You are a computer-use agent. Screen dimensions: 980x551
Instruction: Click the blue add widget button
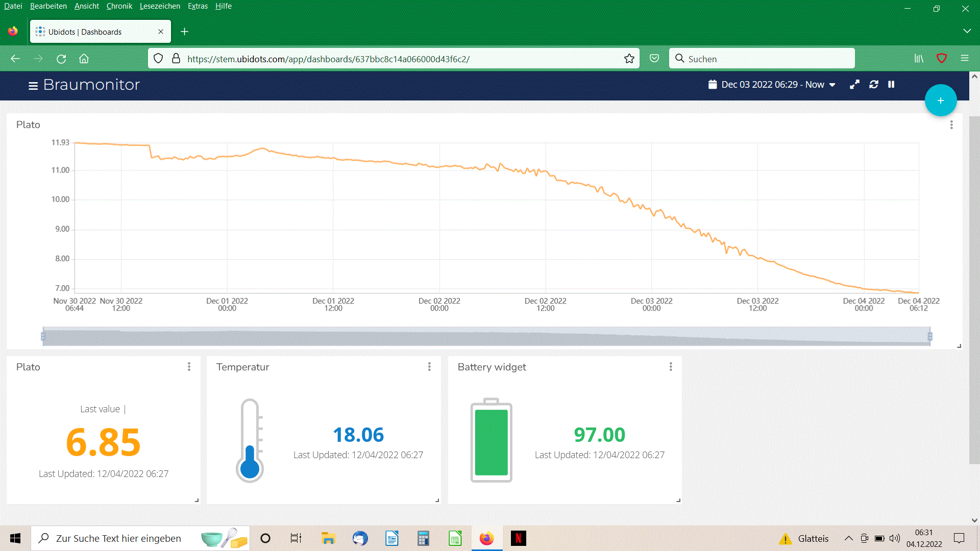(940, 101)
